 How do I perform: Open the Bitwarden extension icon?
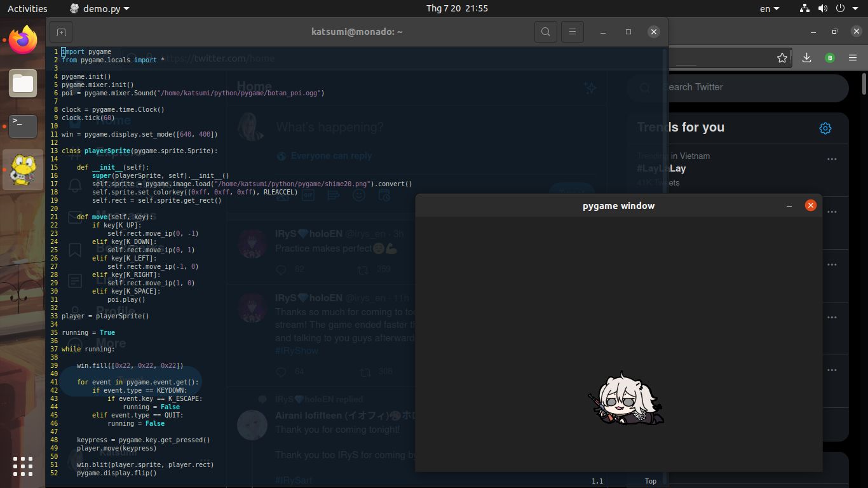(829, 57)
